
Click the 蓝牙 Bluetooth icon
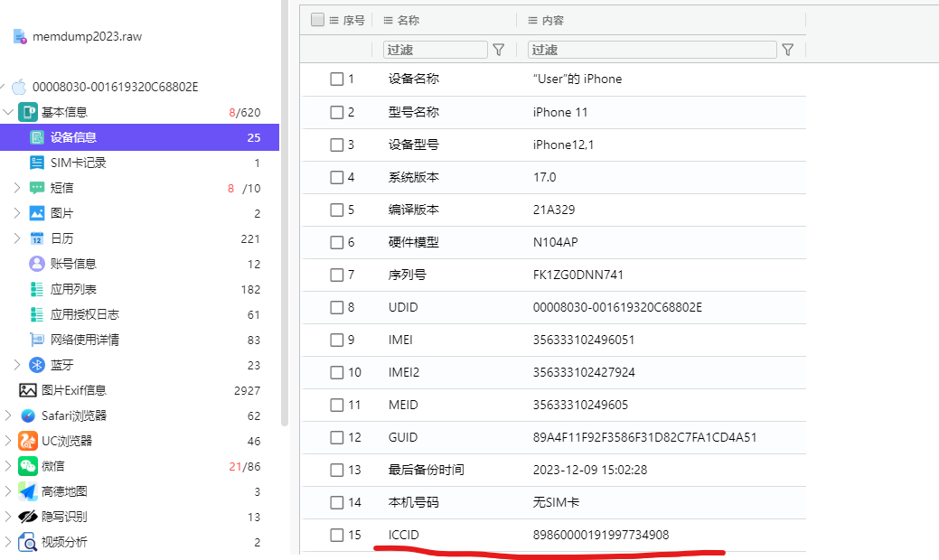tap(37, 365)
